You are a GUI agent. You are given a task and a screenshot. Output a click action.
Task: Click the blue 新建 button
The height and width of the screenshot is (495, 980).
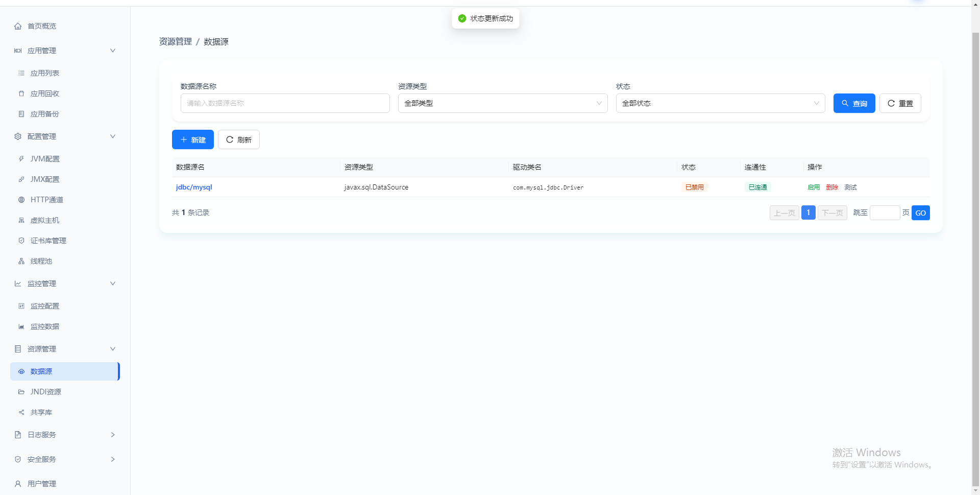[x=193, y=139]
